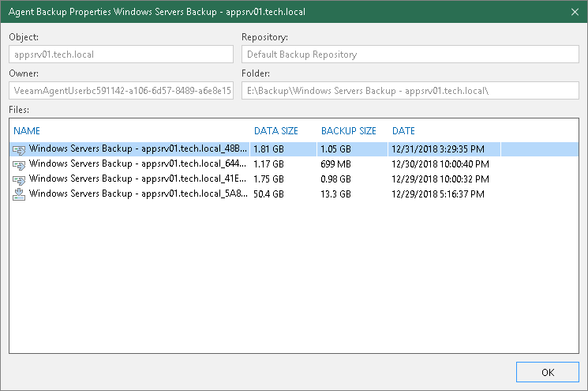The image size is (588, 391).
Task: Sort files by the BACKUP SIZE column
Action: click(348, 131)
